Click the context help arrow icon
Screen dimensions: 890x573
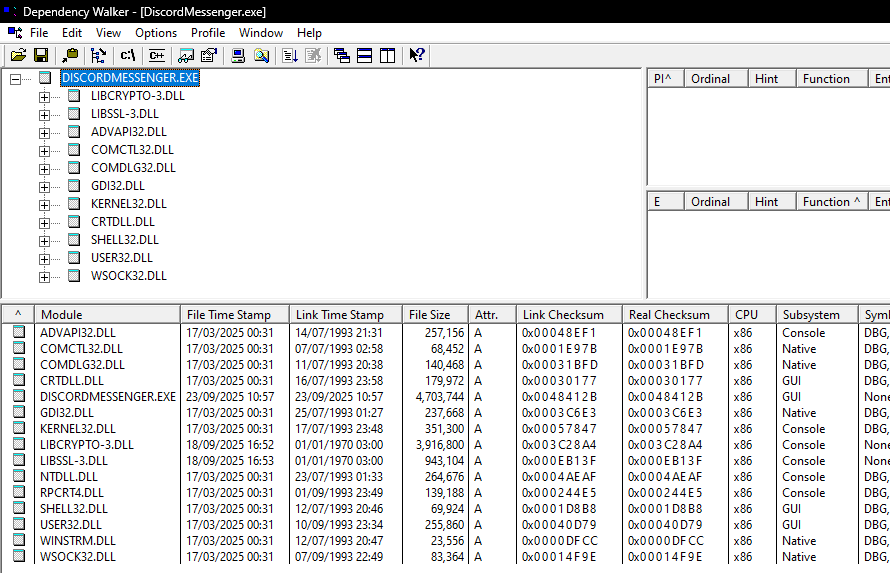[x=417, y=56]
